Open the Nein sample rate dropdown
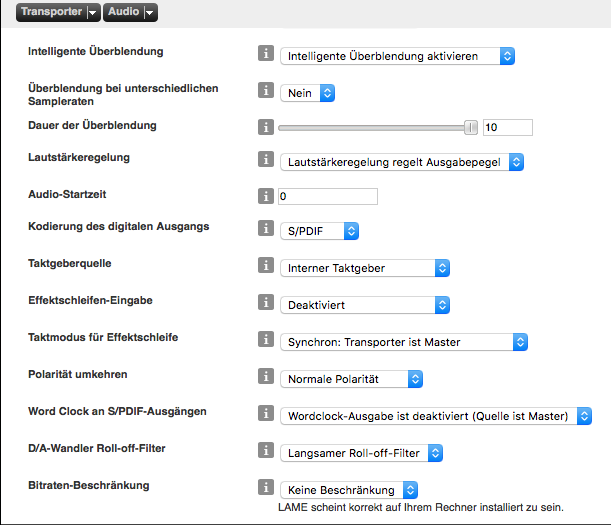Viewport: 611px width, 525px height. point(307,92)
